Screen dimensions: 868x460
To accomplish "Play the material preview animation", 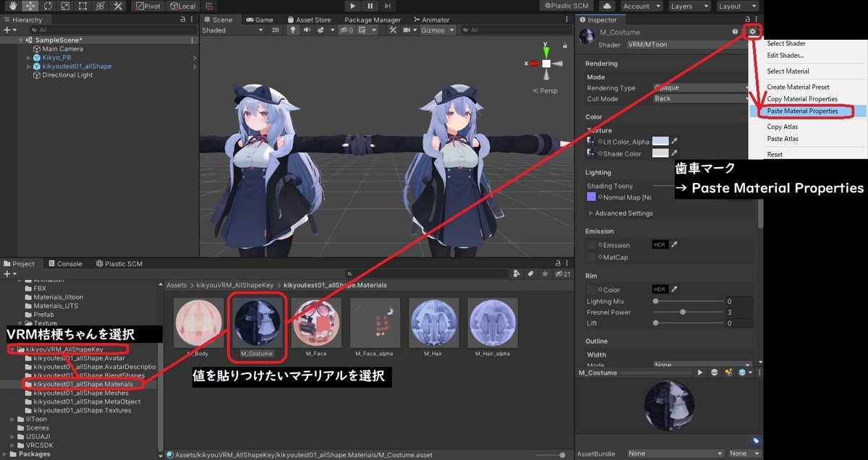I will (699, 372).
